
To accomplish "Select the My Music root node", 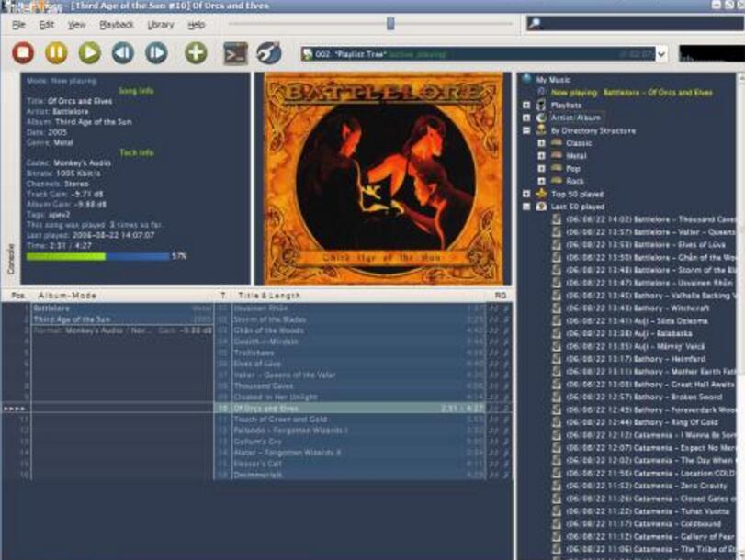I will pyautogui.click(x=553, y=79).
